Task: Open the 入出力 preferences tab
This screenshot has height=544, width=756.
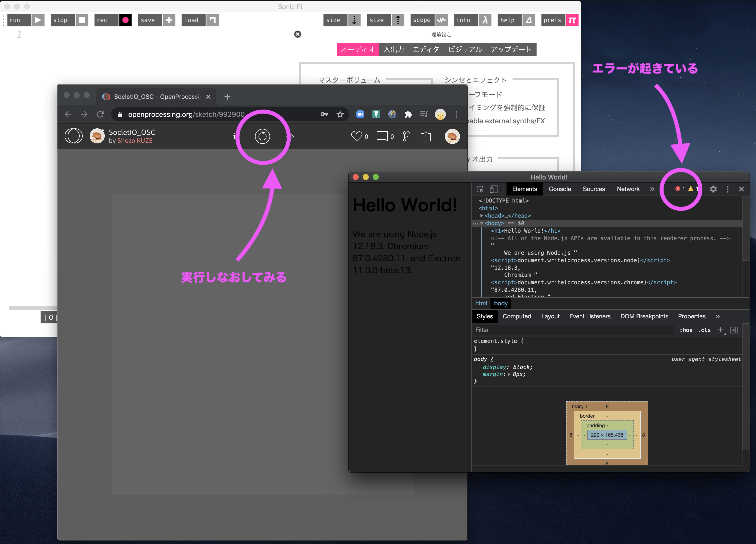Action: pyautogui.click(x=394, y=49)
